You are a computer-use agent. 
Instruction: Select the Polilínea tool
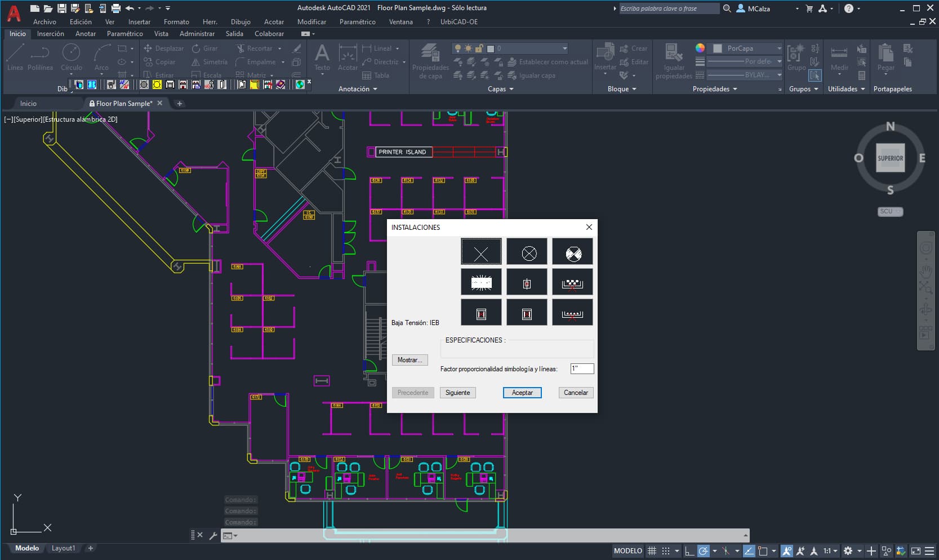click(40, 57)
